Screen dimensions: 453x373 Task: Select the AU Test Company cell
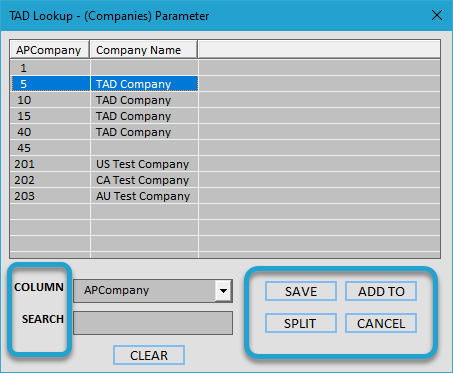pyautogui.click(x=144, y=196)
